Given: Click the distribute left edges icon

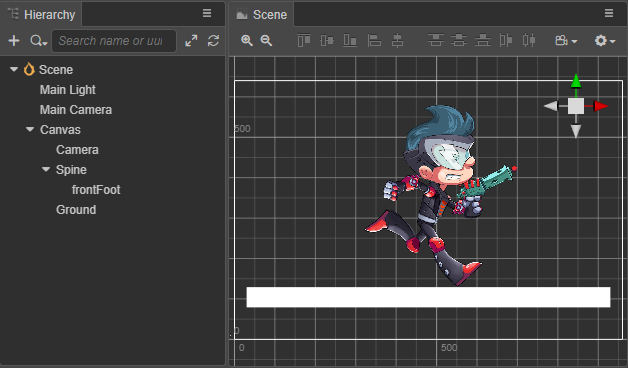Looking at the screenshot, I should click(x=506, y=40).
